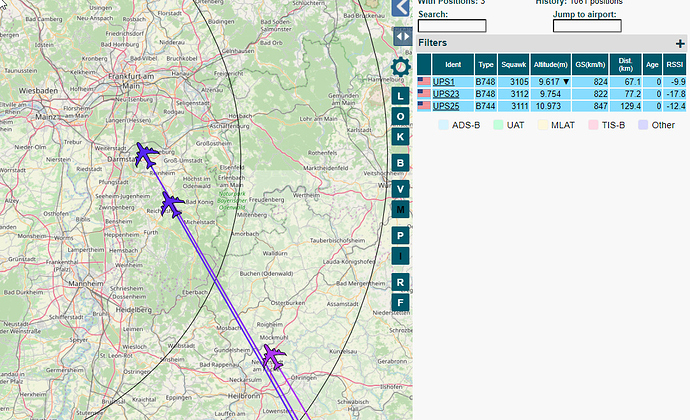Sort aircraft by Ident column header

click(x=453, y=65)
